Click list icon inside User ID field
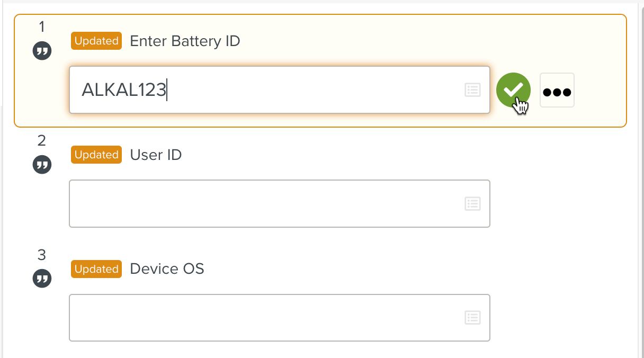This screenshot has height=358, width=644. pos(472,203)
